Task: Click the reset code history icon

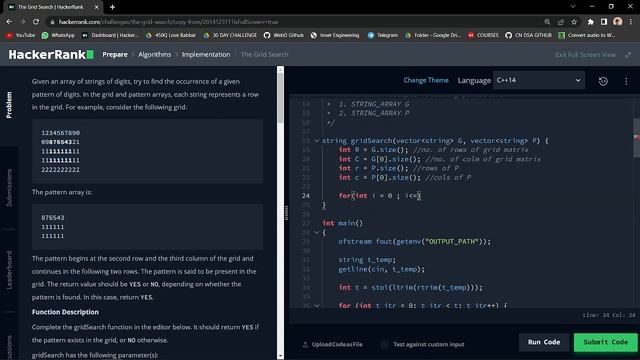Action: pyautogui.click(x=603, y=81)
